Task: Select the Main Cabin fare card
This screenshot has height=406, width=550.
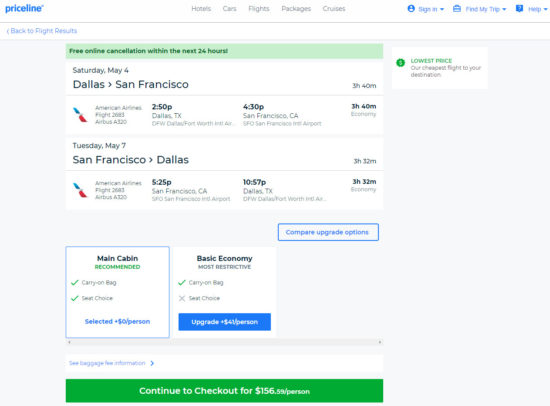Action: pyautogui.click(x=118, y=292)
